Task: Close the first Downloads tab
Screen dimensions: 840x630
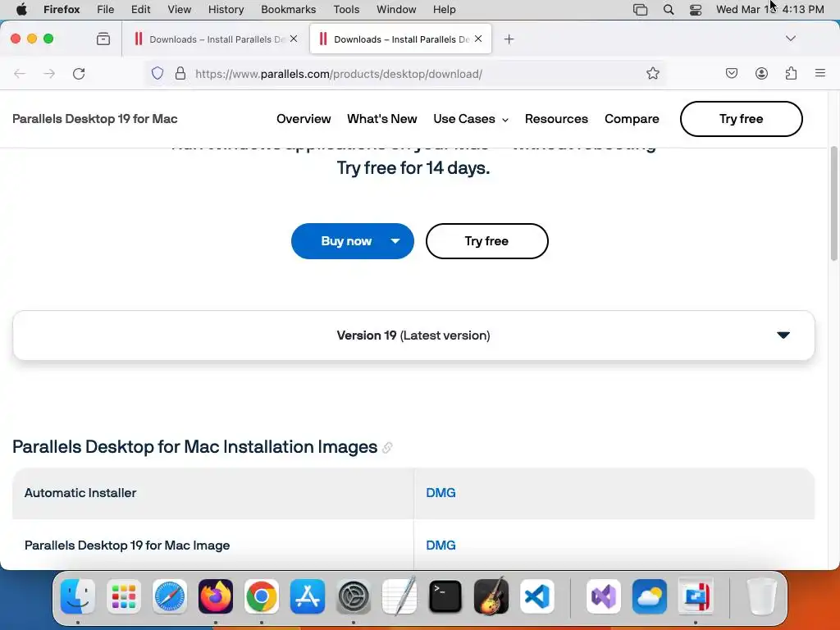Action: (294, 39)
